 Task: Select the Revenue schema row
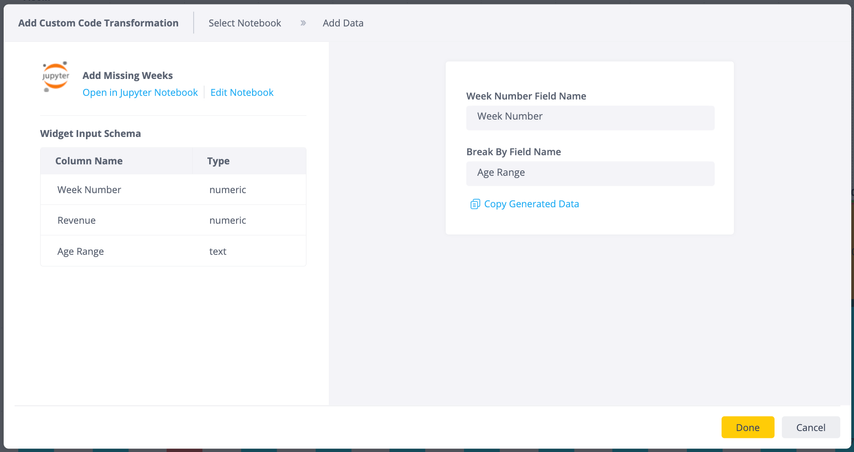pyautogui.click(x=173, y=220)
